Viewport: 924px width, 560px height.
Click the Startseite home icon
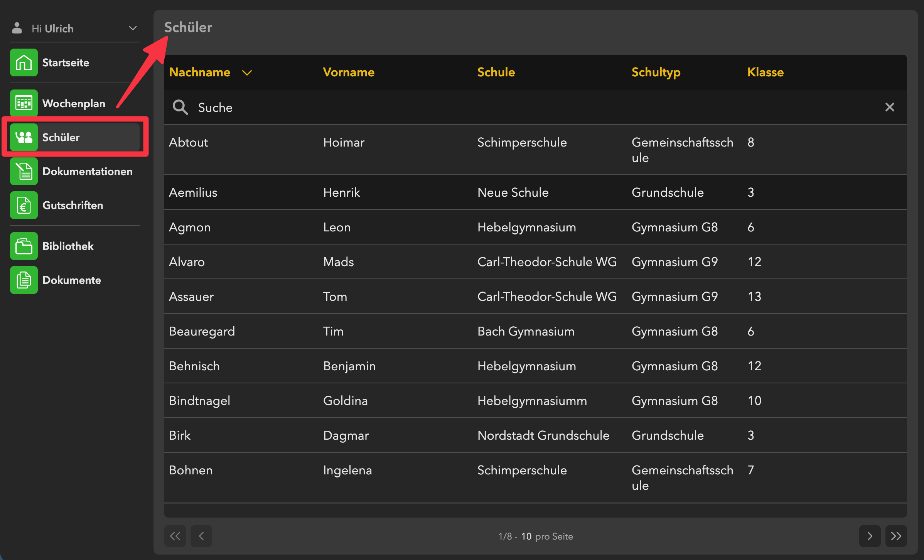[x=24, y=62]
